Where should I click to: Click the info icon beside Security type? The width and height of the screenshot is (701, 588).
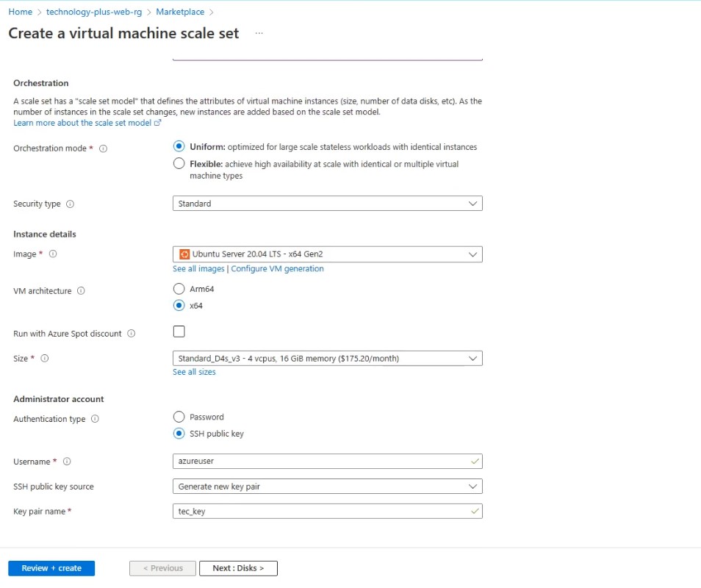click(x=71, y=204)
